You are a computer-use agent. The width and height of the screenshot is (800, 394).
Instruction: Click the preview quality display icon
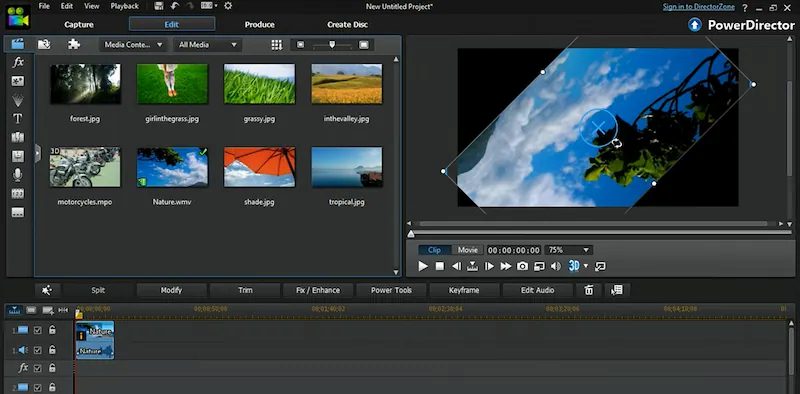pos(539,266)
